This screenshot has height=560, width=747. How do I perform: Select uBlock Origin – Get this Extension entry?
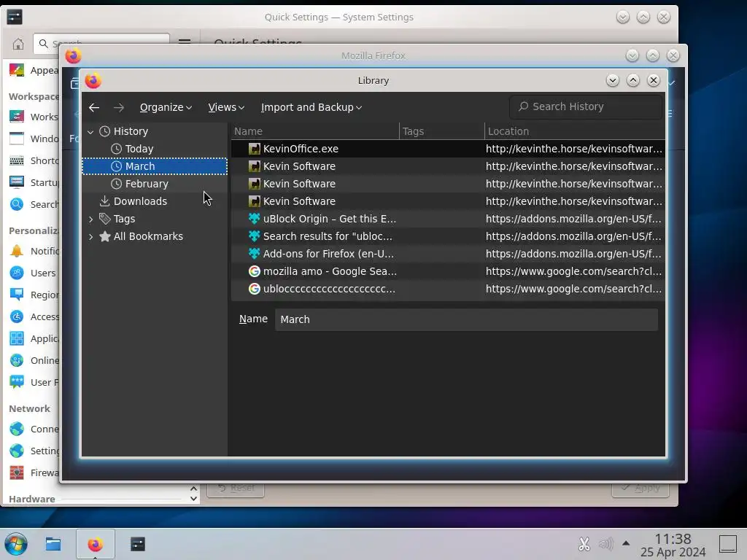[448, 219]
